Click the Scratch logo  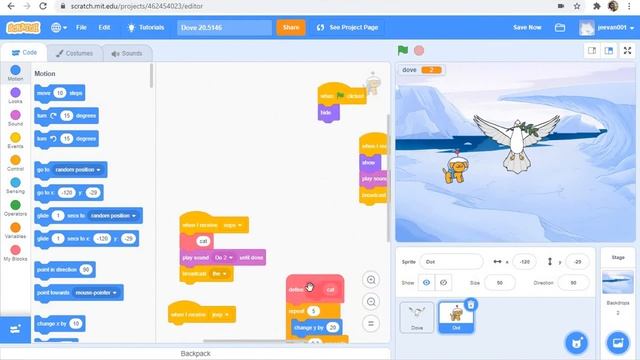point(23,27)
